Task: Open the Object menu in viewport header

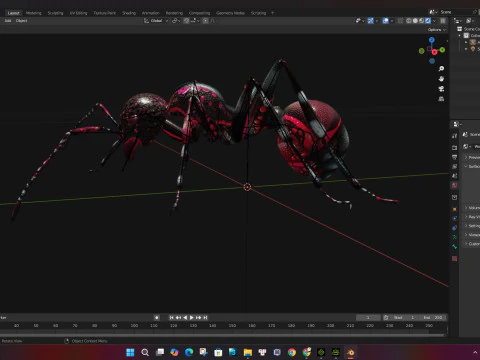Action: [21, 21]
